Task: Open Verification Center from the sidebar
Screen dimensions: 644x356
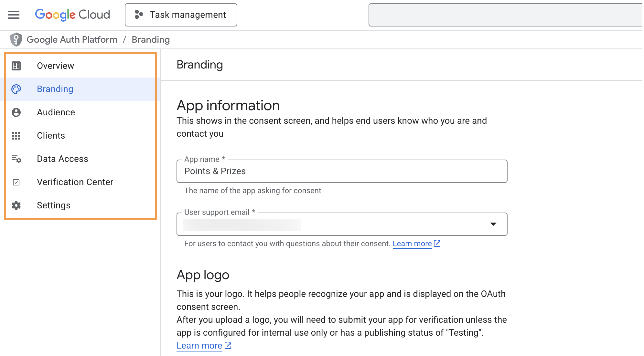Action: click(75, 182)
